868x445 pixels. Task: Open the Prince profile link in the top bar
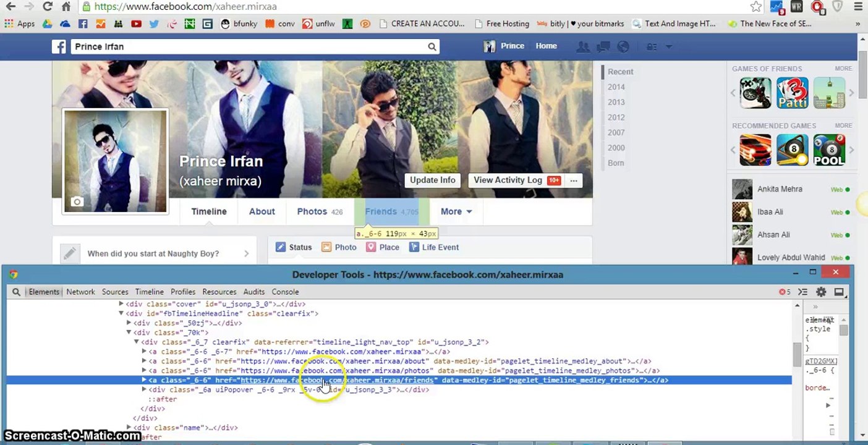pos(504,46)
